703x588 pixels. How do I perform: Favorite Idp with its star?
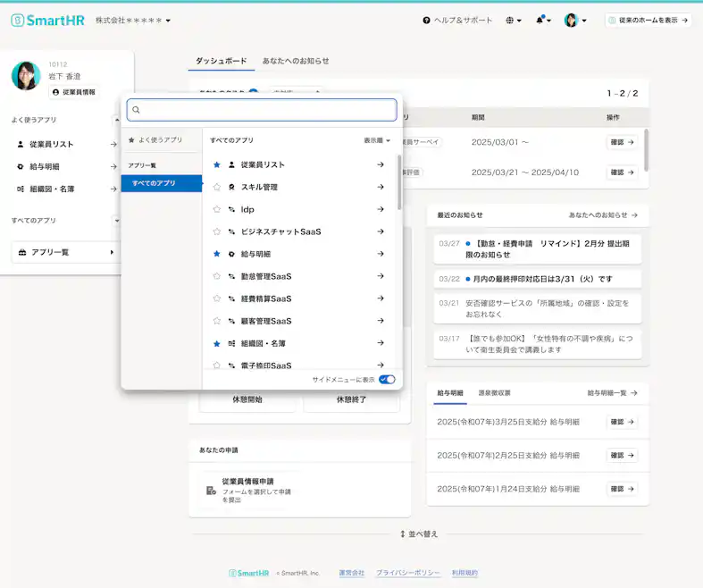click(217, 209)
